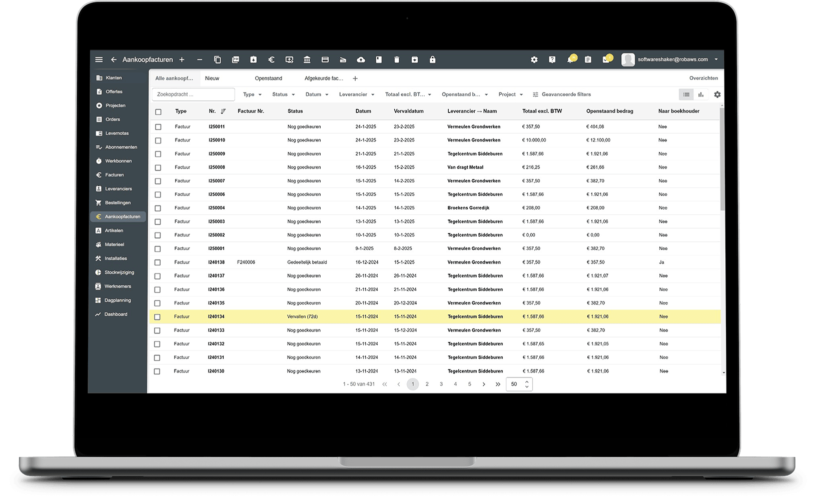This screenshot has width=817, height=504.
Task: Click the vertical scrollbar of the invoice table
Action: pyautogui.click(x=722, y=160)
